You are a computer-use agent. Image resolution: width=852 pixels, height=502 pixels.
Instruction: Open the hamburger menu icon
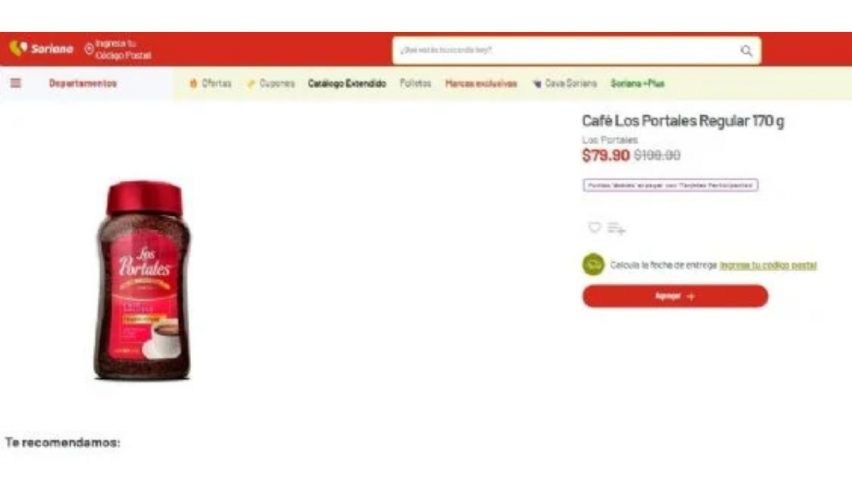(16, 83)
